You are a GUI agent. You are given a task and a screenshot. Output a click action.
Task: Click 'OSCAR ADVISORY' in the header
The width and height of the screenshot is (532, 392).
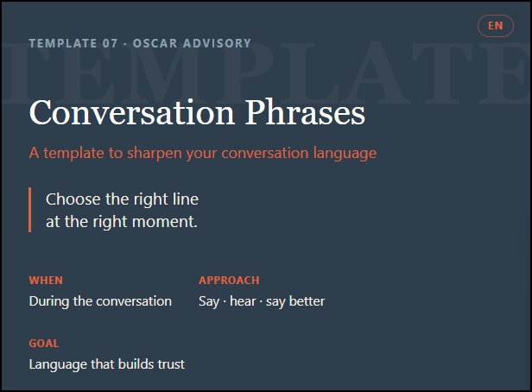coord(192,43)
